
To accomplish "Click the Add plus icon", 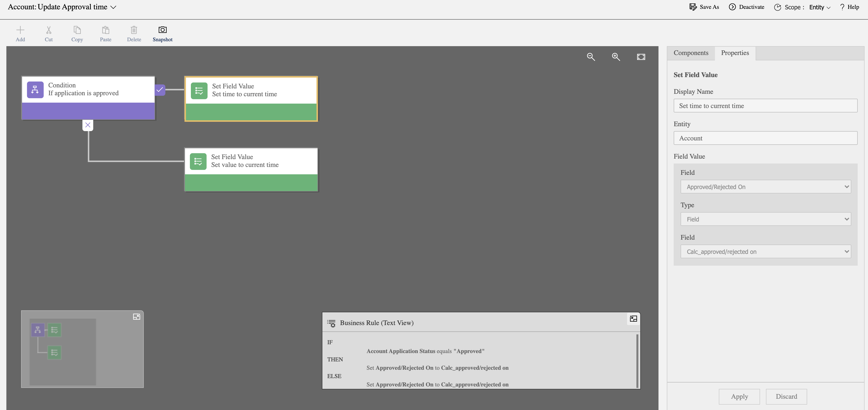I will coord(20,30).
